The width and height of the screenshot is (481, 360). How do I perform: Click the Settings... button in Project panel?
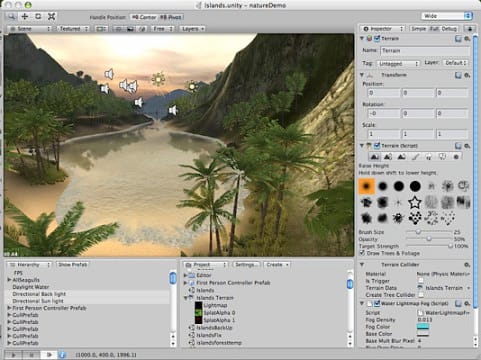246,265
